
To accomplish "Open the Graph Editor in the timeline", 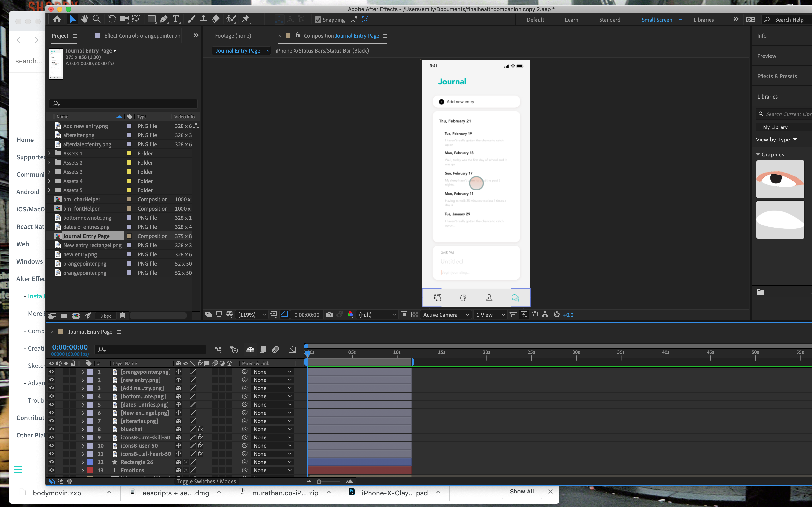I will pos(292,349).
